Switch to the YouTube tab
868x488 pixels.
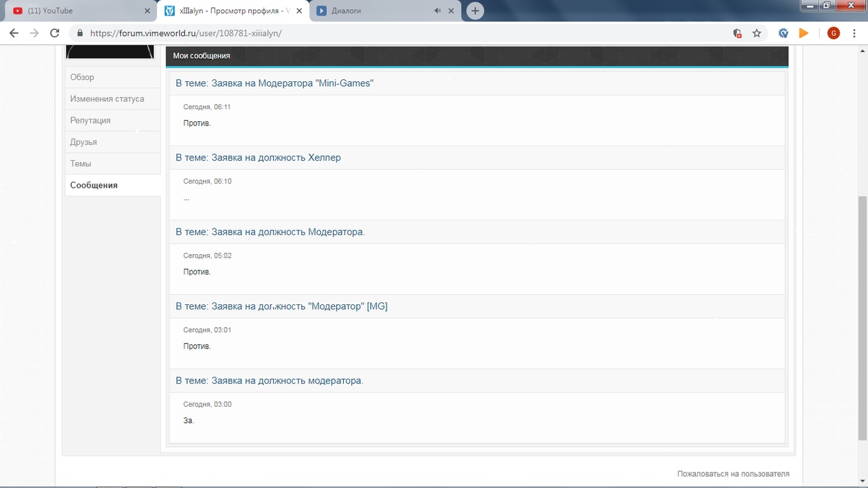pyautogui.click(x=75, y=11)
